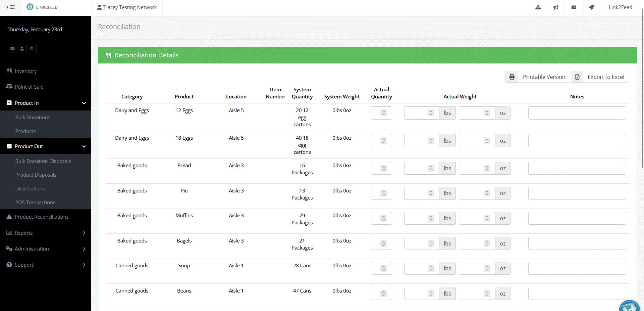
Task: Click Actual Quantity stepper for 12 Eggs
Action: (381, 113)
